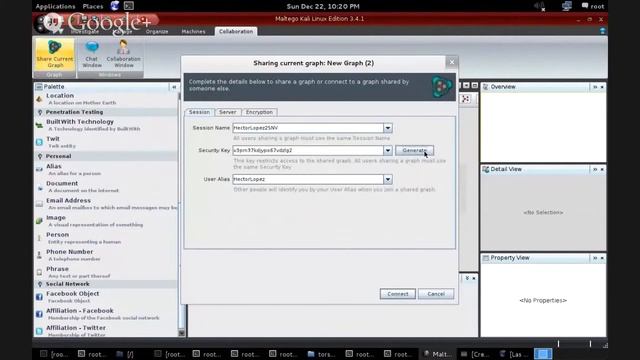Click the root user chat icon

tap(585, 6)
